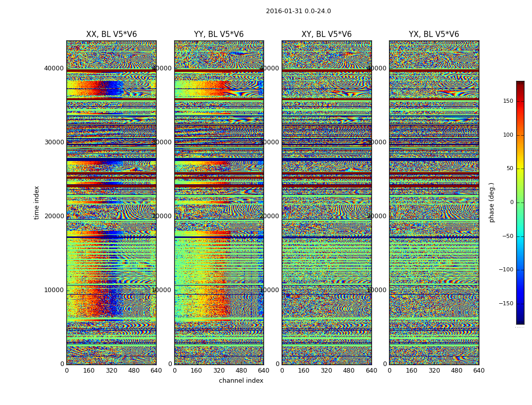Viewport: 532px width, 405px height.
Task: Click x-axis tick 320 under YX panel
Action: pos(434,371)
